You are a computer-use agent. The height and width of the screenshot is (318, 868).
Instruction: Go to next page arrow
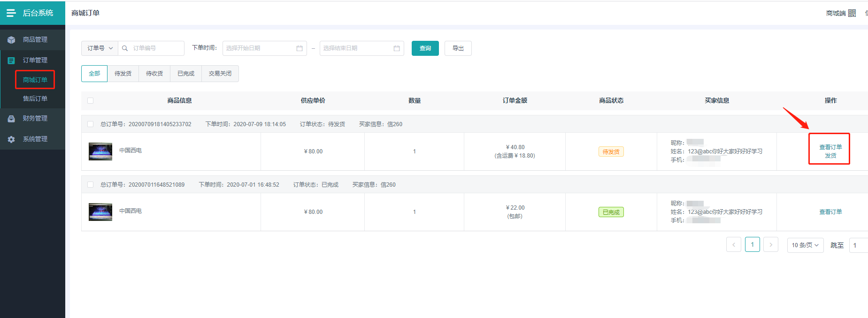pos(771,245)
